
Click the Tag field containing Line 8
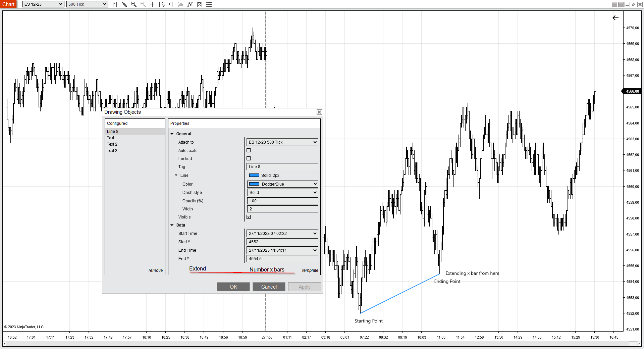point(282,167)
